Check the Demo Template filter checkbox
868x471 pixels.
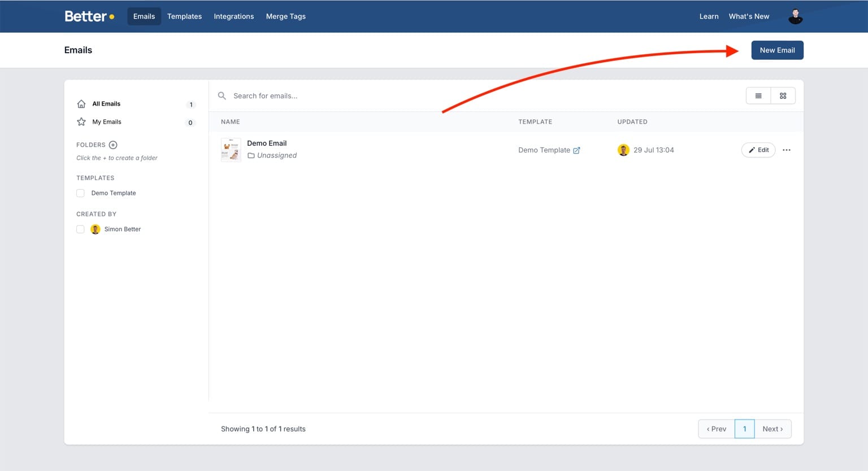[x=80, y=193]
